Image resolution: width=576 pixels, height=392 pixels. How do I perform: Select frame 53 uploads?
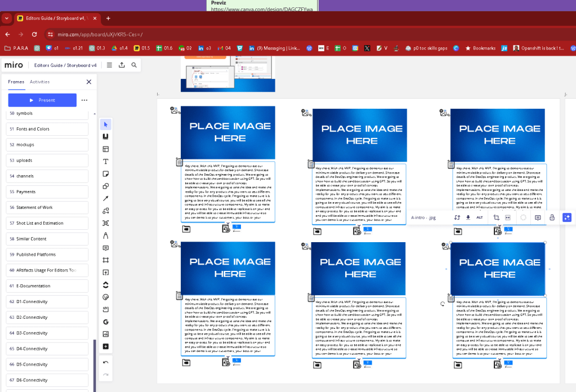click(47, 161)
